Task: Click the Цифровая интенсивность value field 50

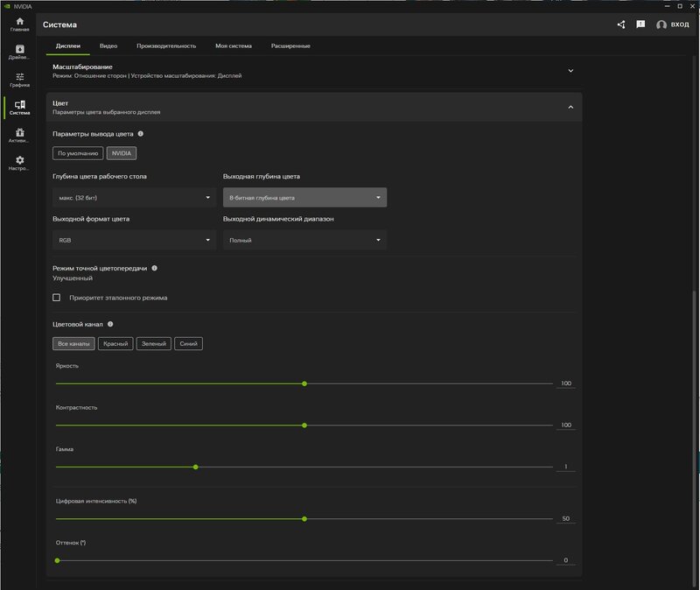Action: 565,518
